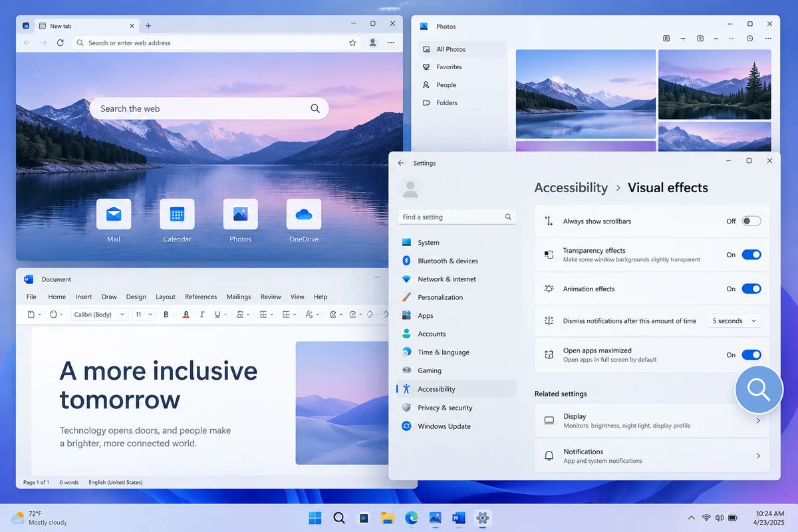Switch to the Insert tab in Word
Screen dimensions: 798x532
84,297
